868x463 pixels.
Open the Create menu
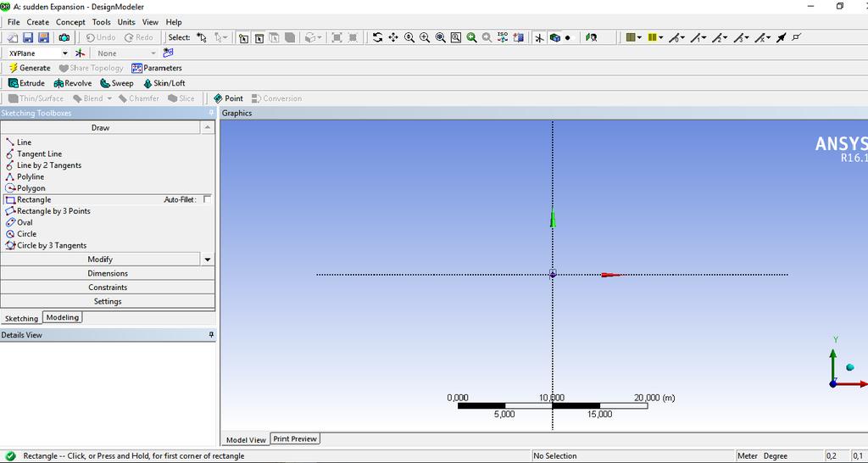(37, 22)
